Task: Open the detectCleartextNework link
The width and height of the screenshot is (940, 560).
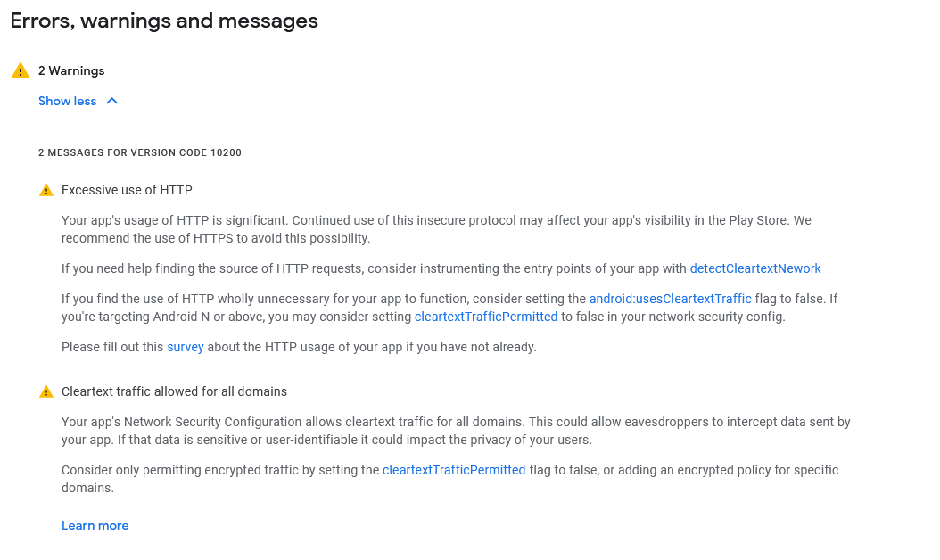Action: pos(754,268)
